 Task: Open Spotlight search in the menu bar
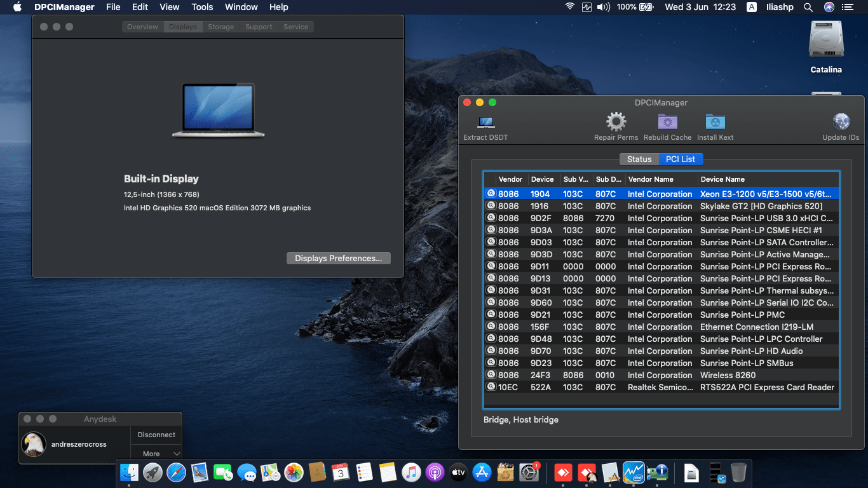(x=808, y=7)
